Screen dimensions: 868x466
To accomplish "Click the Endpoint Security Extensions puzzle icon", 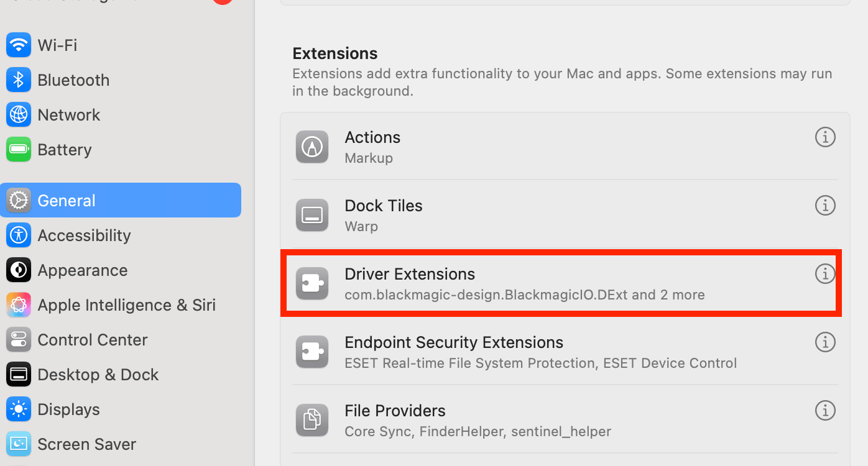I will [x=312, y=352].
